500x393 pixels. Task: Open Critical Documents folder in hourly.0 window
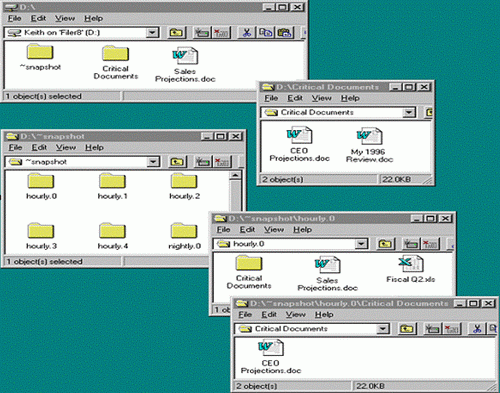tap(249, 272)
